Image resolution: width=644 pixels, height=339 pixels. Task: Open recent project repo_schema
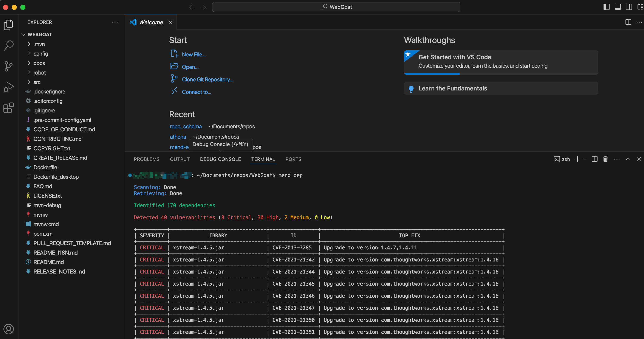(x=186, y=126)
